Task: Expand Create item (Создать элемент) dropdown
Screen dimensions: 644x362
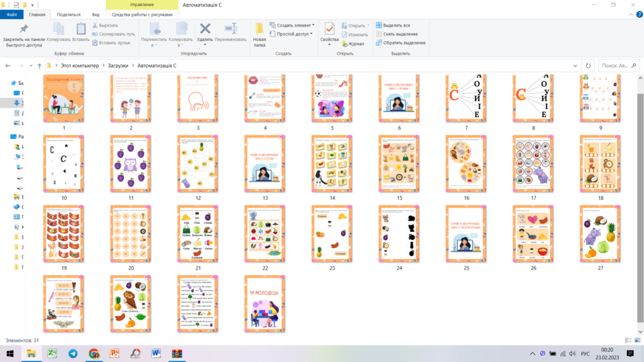Action: (292, 25)
